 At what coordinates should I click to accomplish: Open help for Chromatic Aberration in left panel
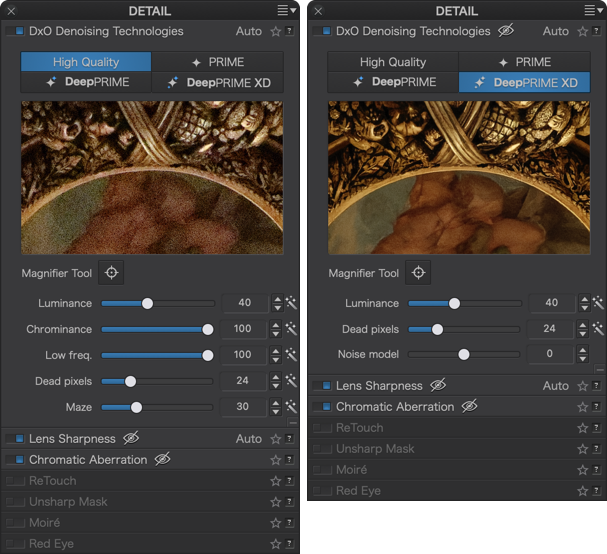click(x=289, y=459)
